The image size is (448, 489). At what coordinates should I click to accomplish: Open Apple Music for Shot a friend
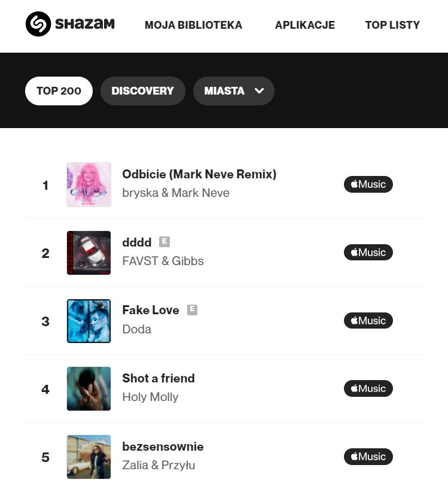tap(368, 388)
